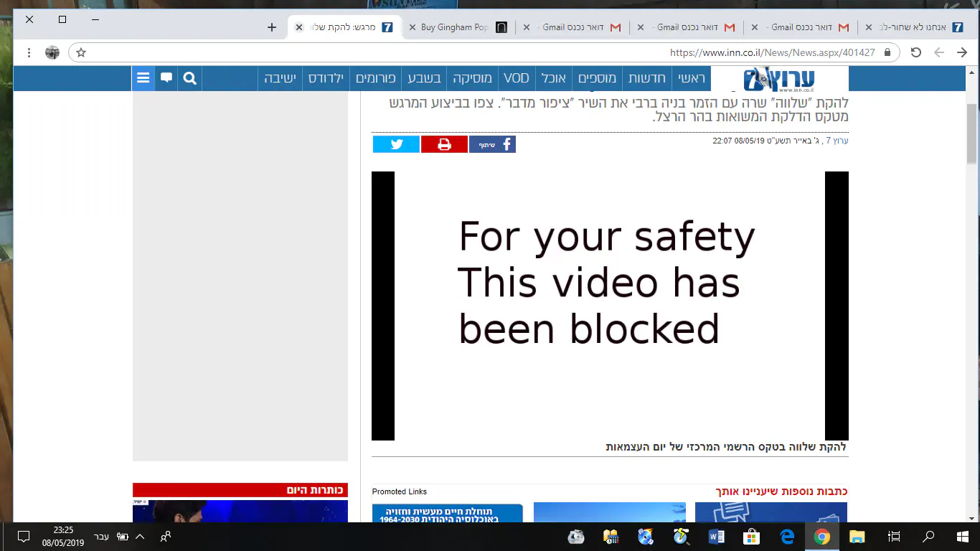Open Microsoft Word from the taskbar
This screenshot has width=980, height=551.
pos(717,537)
